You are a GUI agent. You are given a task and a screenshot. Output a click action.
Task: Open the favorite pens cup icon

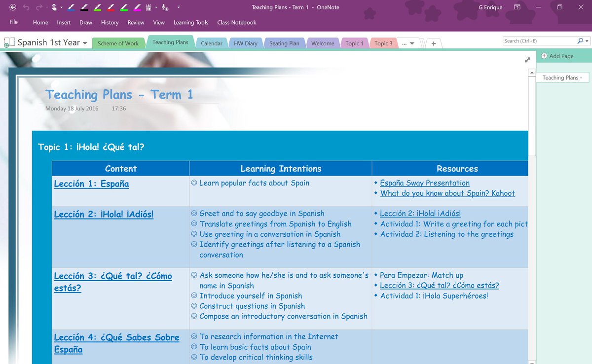pos(149,7)
